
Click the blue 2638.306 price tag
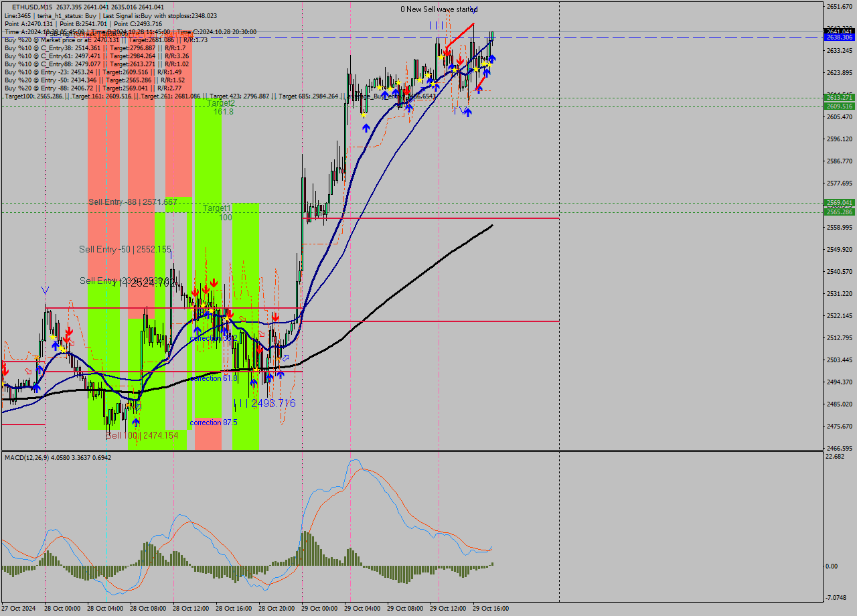[x=839, y=38]
